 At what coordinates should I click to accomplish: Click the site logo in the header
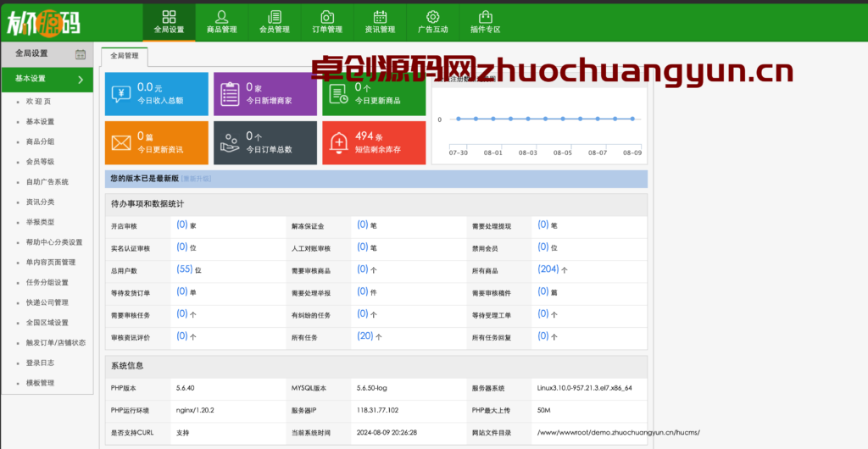coord(43,22)
